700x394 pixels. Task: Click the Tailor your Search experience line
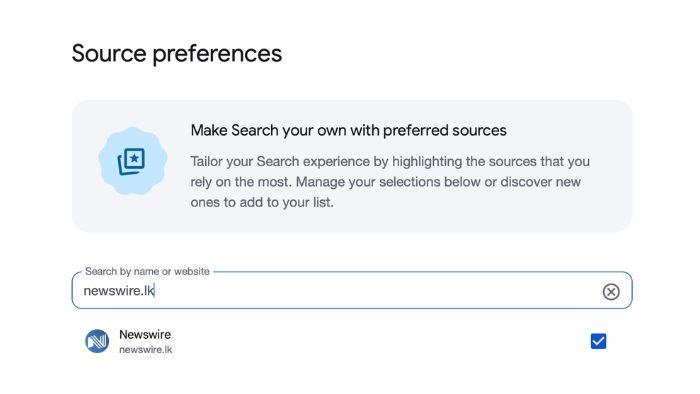[390, 161]
